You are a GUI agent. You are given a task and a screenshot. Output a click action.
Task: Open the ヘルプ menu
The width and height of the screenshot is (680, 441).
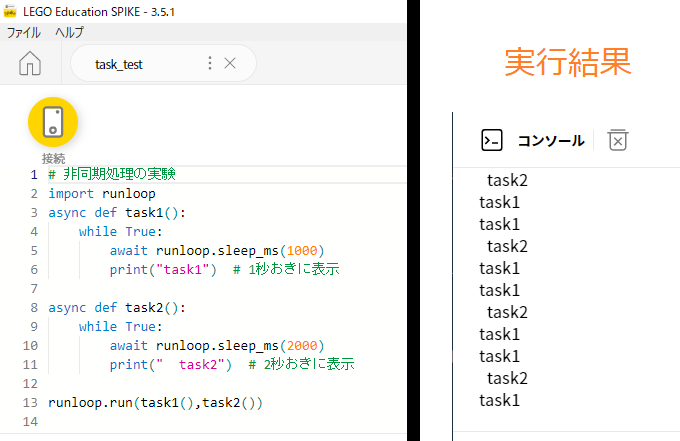69,33
